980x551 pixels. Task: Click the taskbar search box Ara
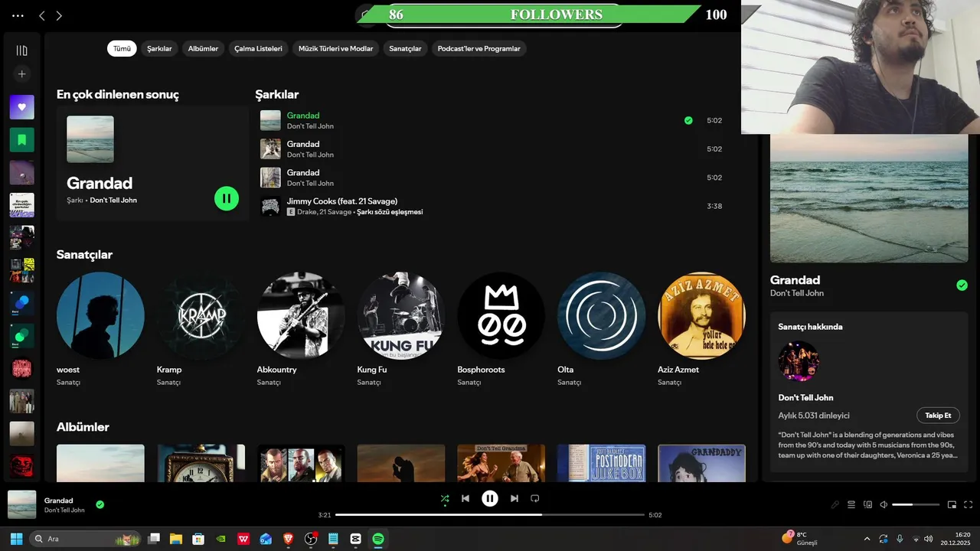pos(85,539)
